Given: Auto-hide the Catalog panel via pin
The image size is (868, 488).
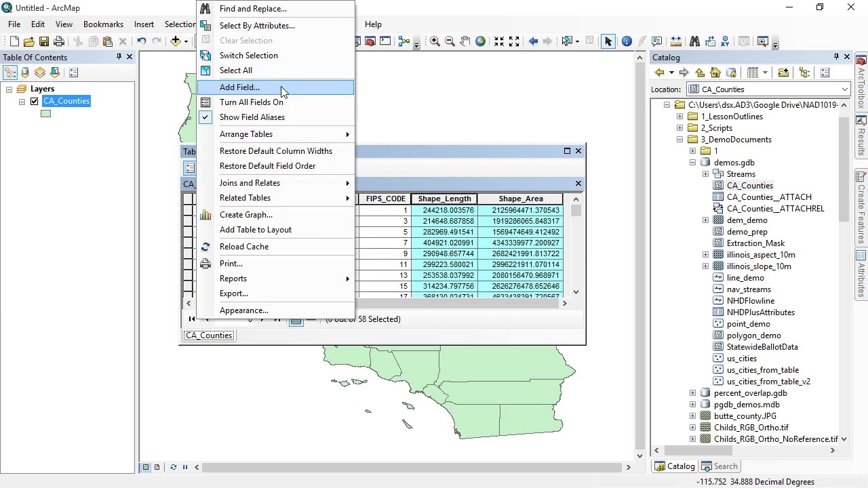Looking at the screenshot, I should [836, 57].
